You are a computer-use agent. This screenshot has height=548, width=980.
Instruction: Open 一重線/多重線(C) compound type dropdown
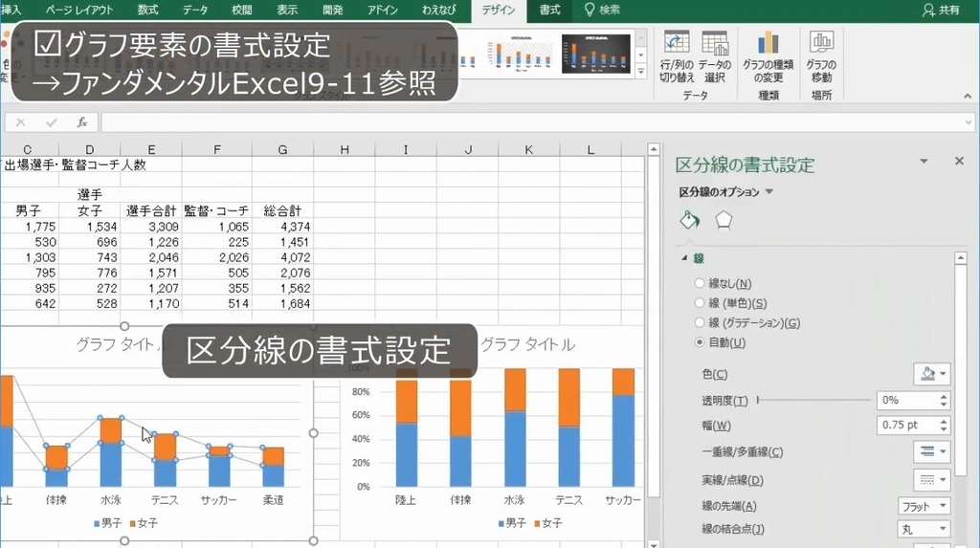[932, 451]
